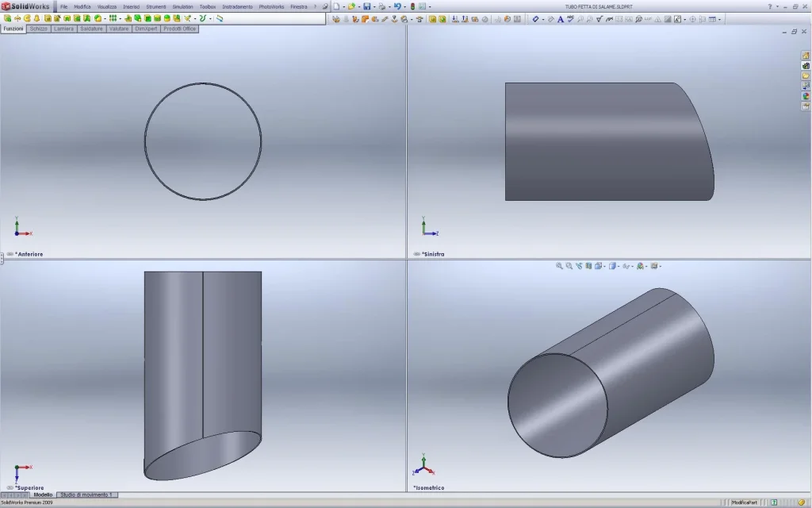
Task: Activate the Section View icon
Action: coord(588,266)
